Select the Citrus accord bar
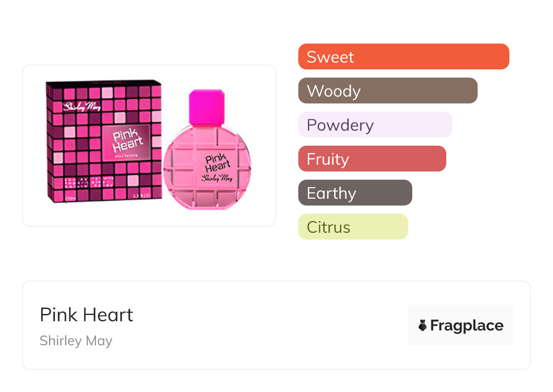The width and height of the screenshot is (553, 392). click(353, 227)
